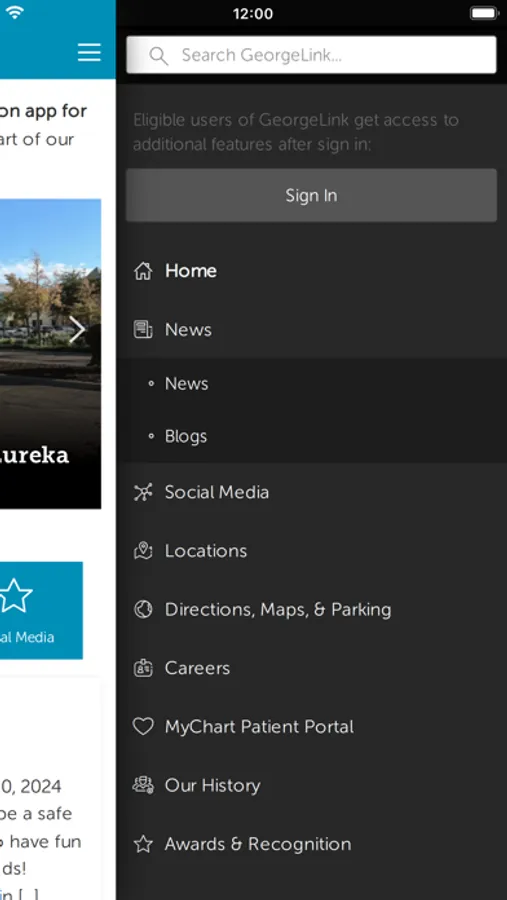
Task: Click the Our History people icon
Action: (143, 785)
